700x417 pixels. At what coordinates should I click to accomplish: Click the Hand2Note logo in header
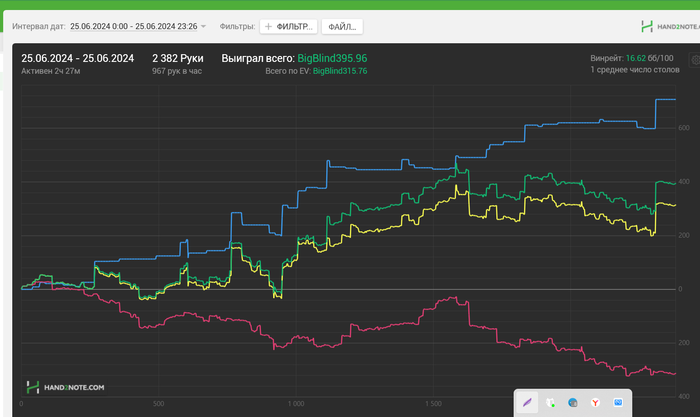pyautogui.click(x=670, y=27)
